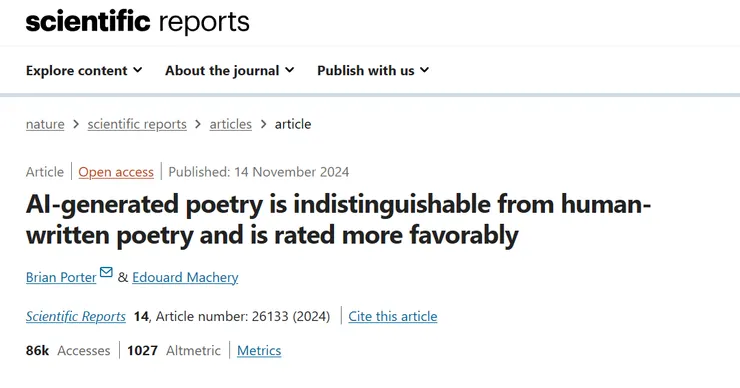
Task: Navigate to articles breadcrumb link
Action: pos(230,124)
